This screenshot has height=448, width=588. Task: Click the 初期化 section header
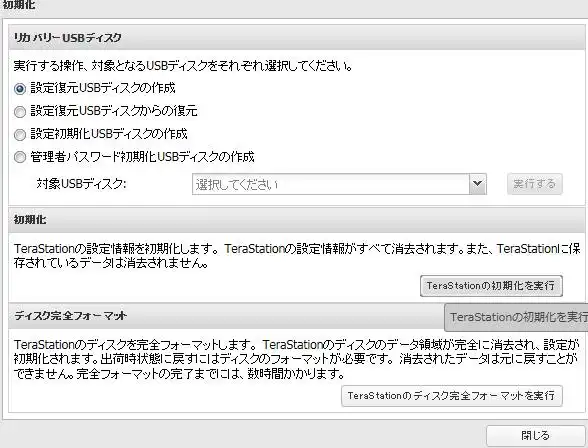click(296, 220)
